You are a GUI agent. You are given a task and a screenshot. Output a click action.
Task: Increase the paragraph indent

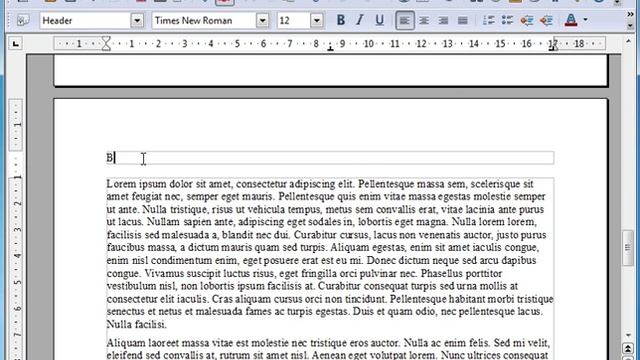tap(546, 20)
